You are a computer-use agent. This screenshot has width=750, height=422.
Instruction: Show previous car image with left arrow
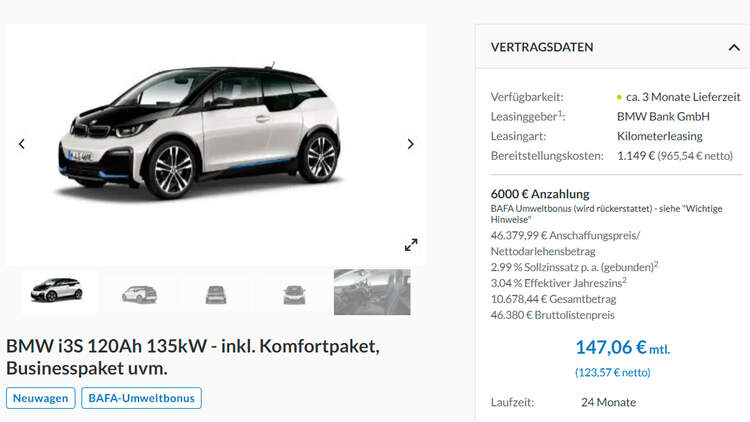point(22,144)
